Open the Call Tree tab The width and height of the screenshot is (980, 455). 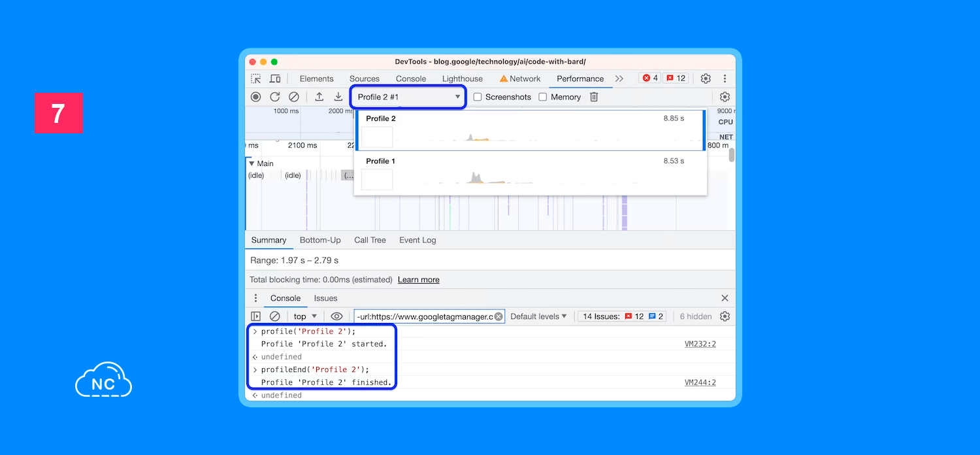click(x=370, y=240)
